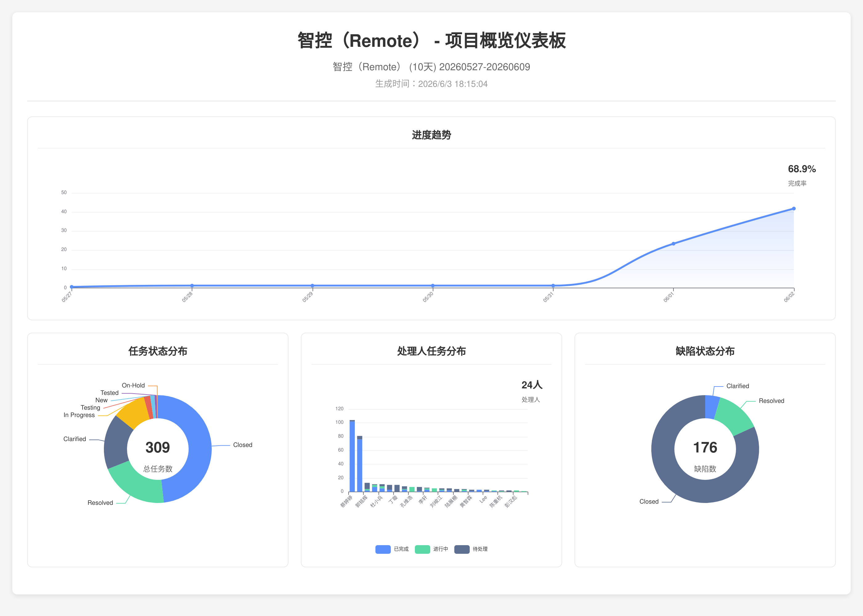The width and height of the screenshot is (863, 616).
Task: Click the '120' y-axis value on handler chart
Action: [339, 408]
